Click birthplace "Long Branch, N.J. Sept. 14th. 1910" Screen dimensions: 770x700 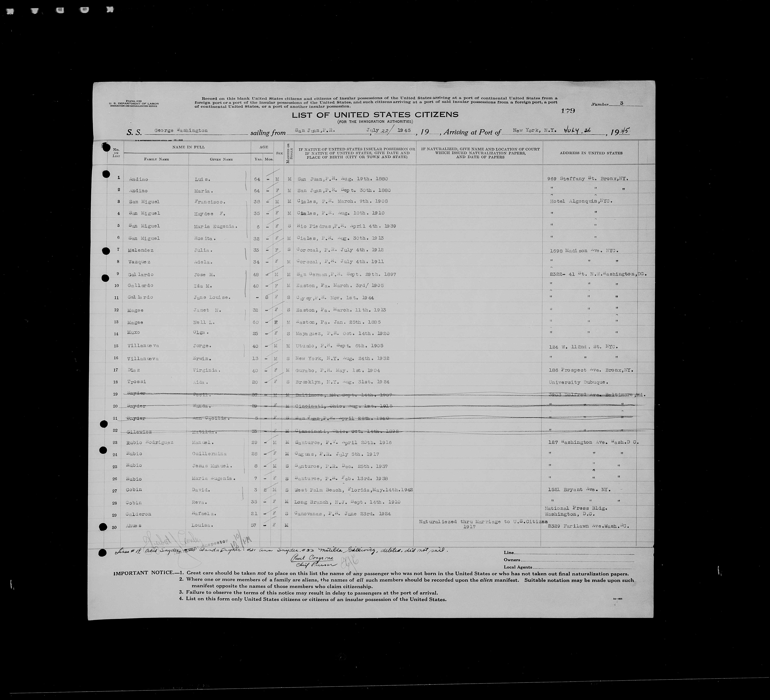[x=347, y=502]
